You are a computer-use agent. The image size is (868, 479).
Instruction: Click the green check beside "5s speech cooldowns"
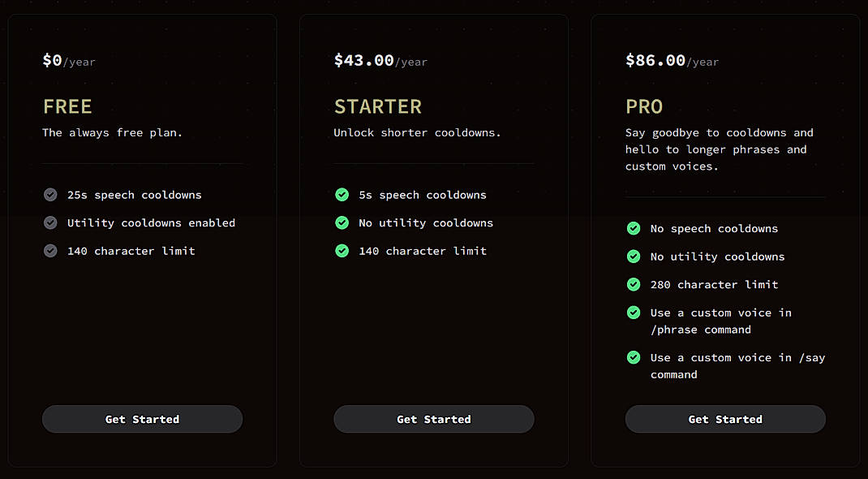click(342, 195)
